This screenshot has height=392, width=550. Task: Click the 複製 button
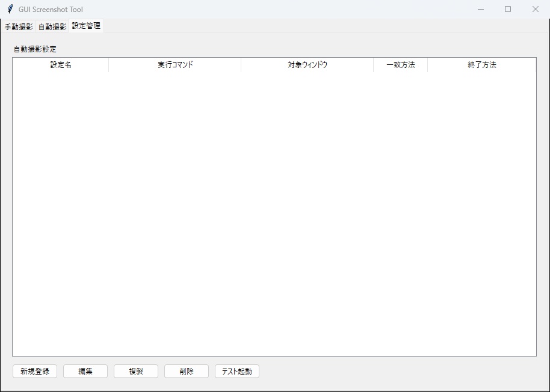point(136,372)
